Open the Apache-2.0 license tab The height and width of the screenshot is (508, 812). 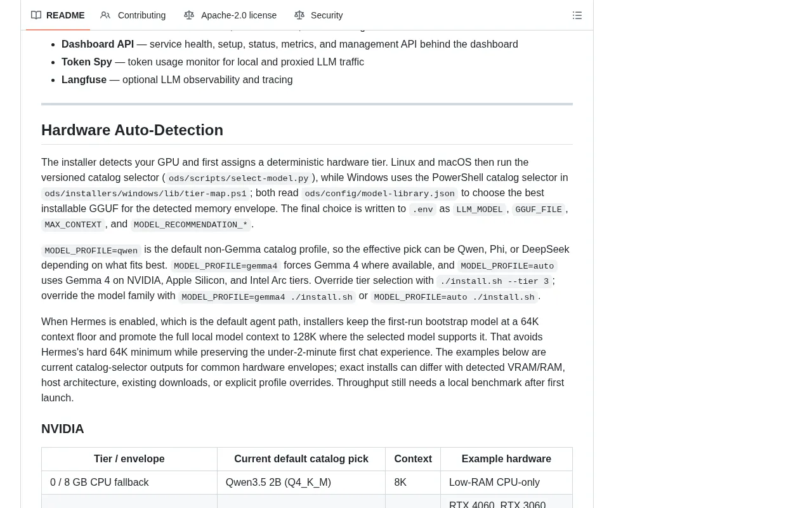(x=230, y=15)
